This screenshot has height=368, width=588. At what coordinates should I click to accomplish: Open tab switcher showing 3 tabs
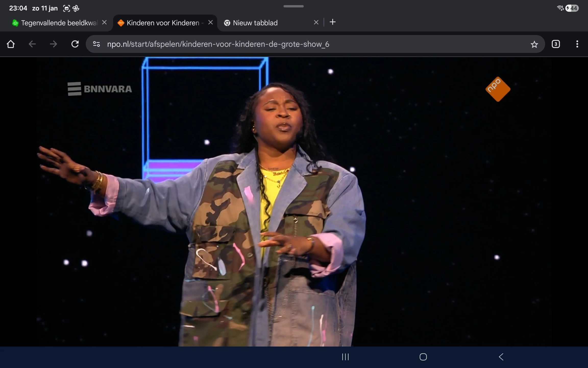coord(556,44)
